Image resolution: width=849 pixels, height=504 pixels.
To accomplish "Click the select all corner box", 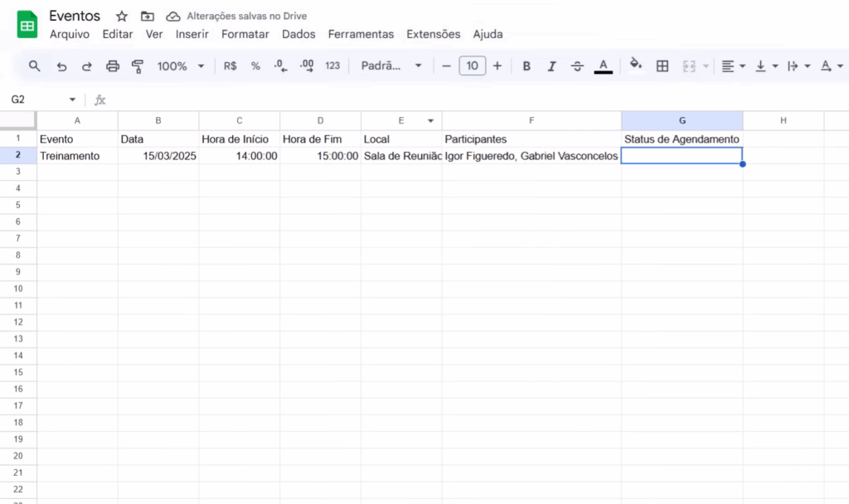I will click(18, 120).
